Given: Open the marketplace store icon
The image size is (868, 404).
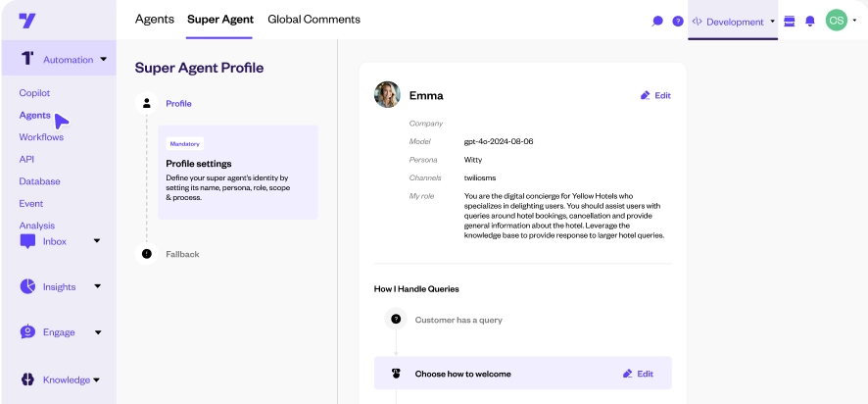Looking at the screenshot, I should (x=790, y=21).
